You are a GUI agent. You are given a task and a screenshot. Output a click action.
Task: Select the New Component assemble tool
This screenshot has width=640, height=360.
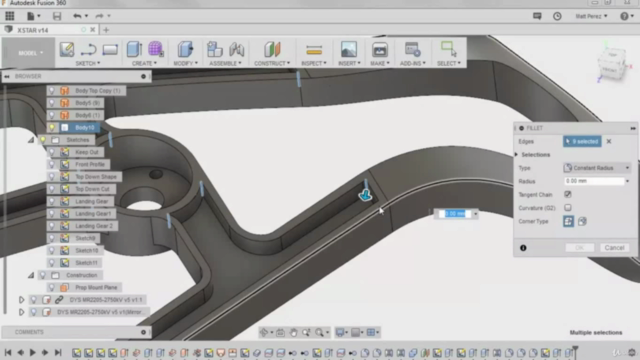pos(214,49)
